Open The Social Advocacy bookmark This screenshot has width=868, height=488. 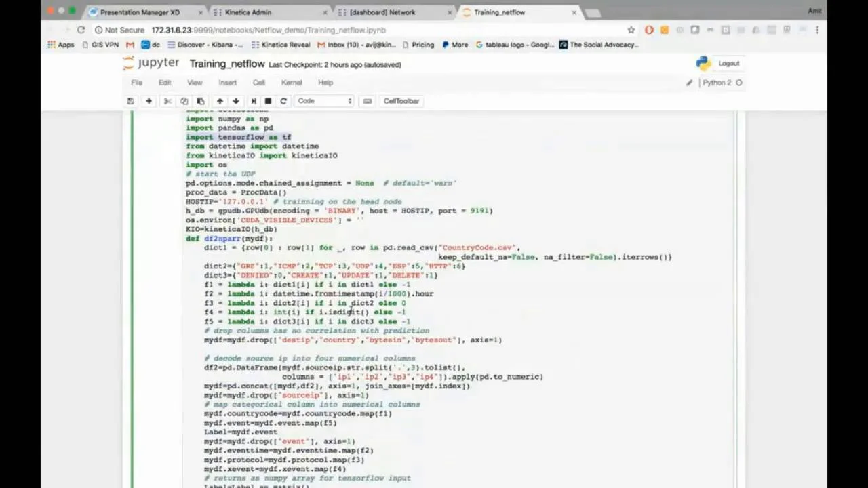pyautogui.click(x=599, y=45)
